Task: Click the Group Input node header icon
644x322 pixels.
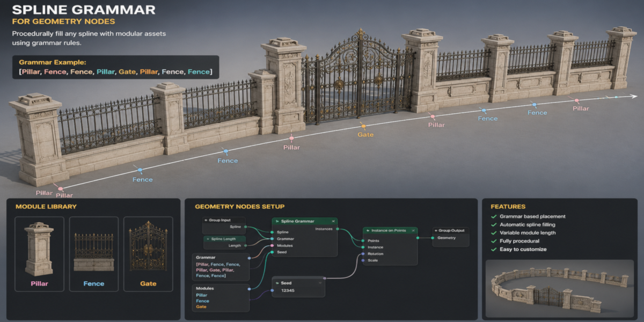Action: pyautogui.click(x=206, y=220)
